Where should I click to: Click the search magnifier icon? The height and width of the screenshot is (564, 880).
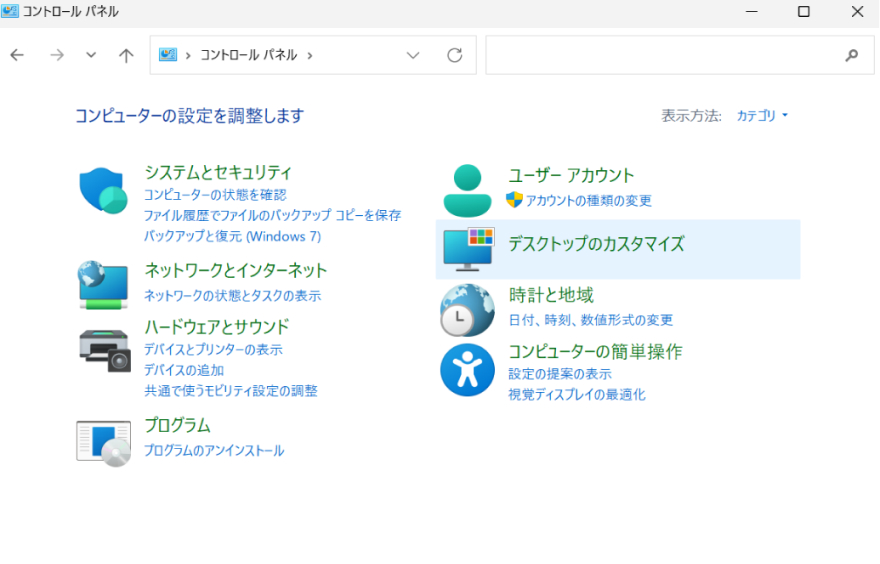852,55
